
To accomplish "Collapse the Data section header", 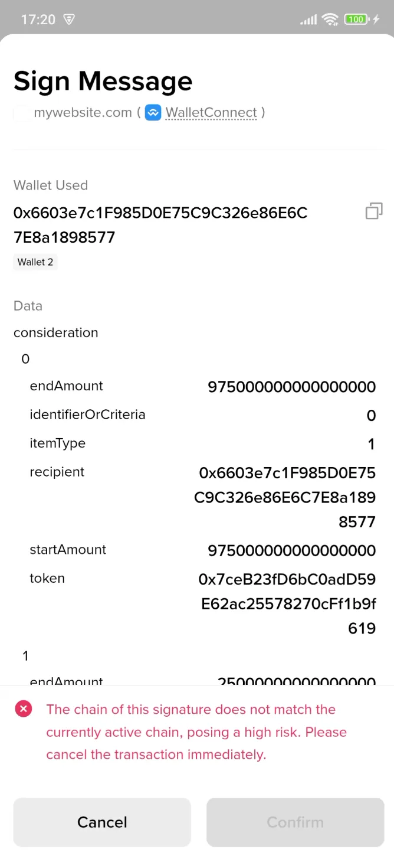I will (x=28, y=306).
